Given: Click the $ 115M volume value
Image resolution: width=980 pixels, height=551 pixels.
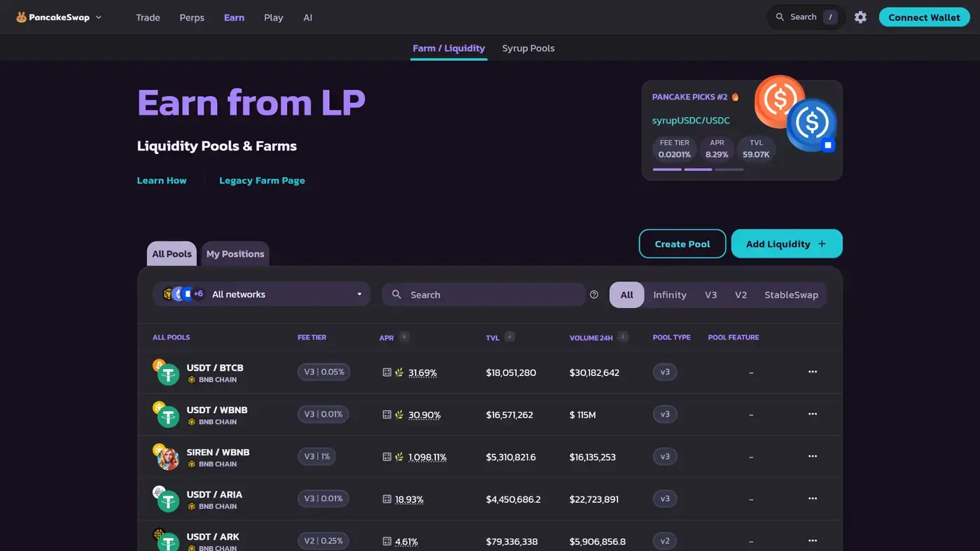Looking at the screenshot, I should (x=582, y=415).
